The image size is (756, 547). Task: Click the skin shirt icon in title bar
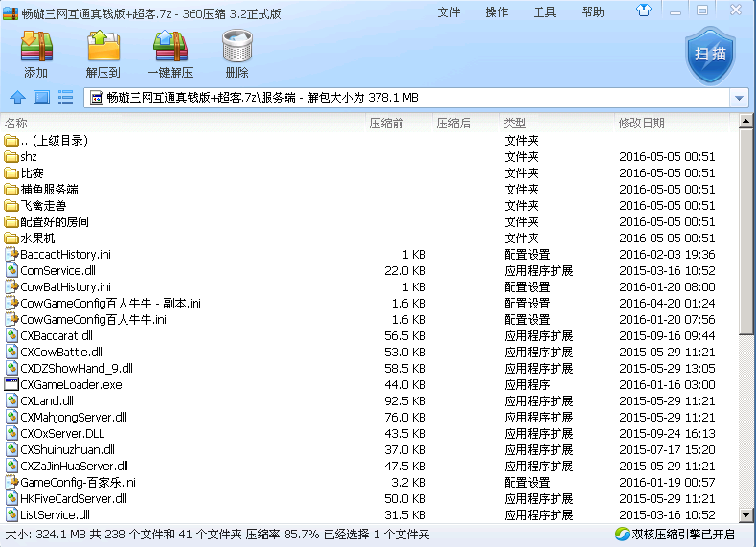(643, 11)
